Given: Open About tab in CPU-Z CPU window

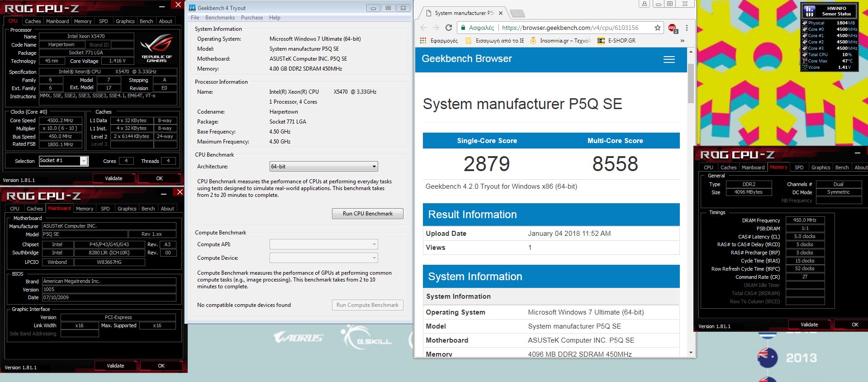Looking at the screenshot, I should (166, 21).
